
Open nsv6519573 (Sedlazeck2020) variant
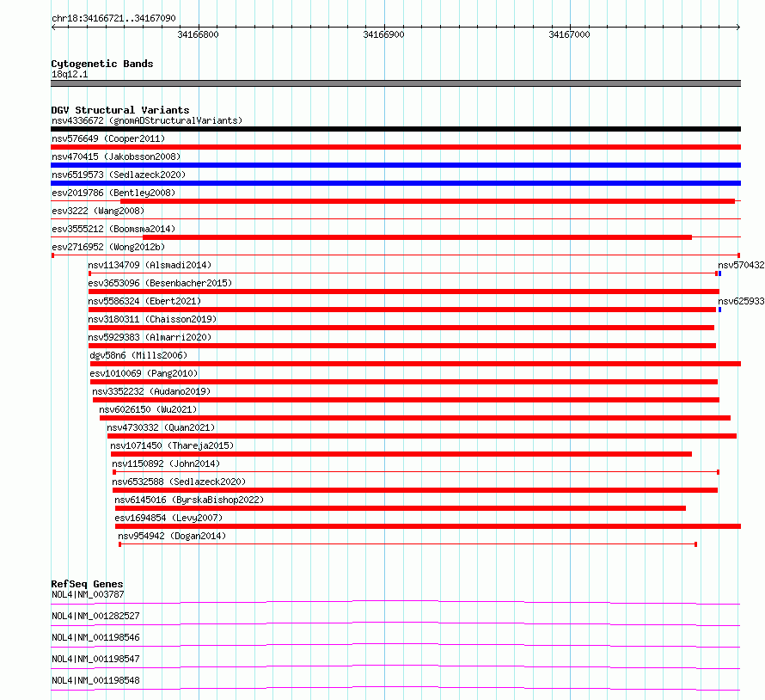coord(119,175)
